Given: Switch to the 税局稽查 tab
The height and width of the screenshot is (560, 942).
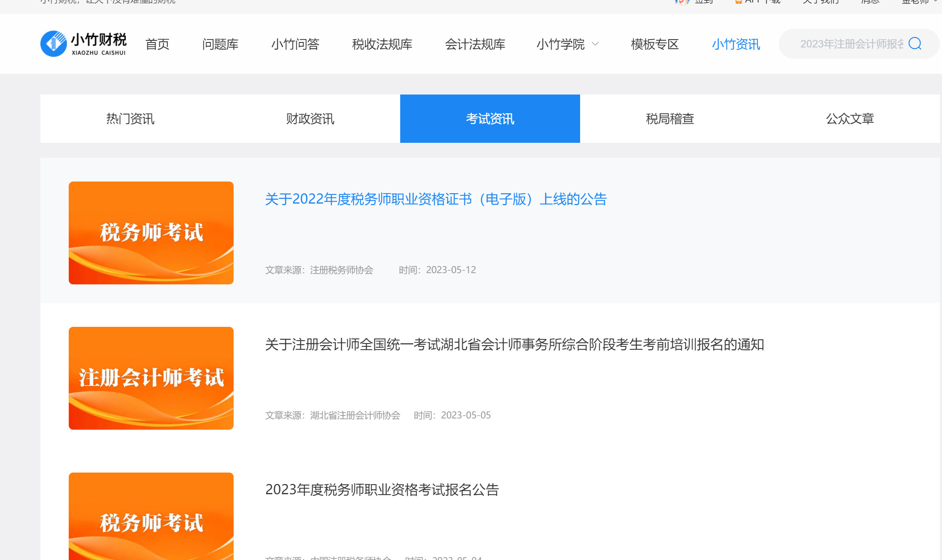Looking at the screenshot, I should 670,119.
